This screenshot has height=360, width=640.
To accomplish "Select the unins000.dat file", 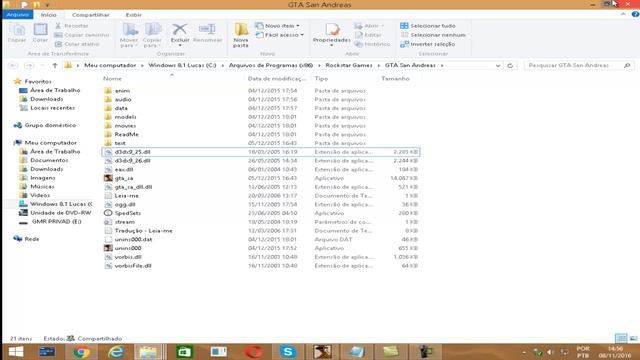I will point(133,239).
